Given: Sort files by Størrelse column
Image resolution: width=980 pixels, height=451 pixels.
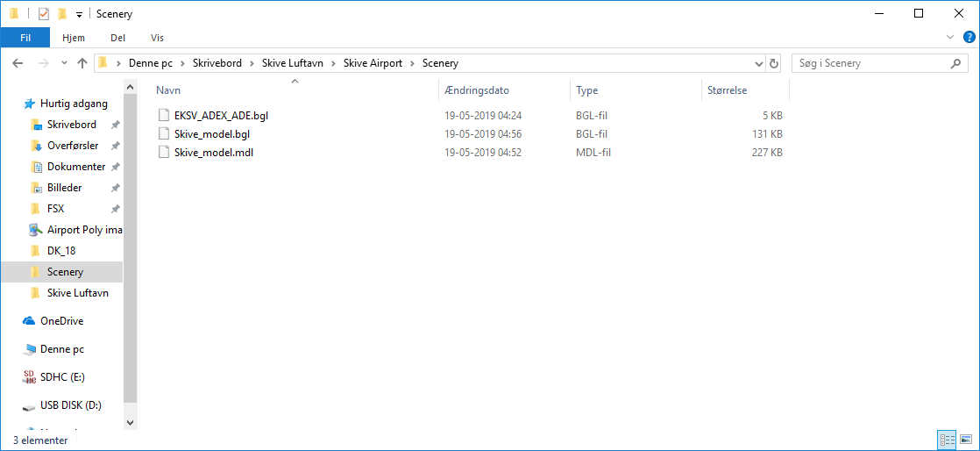Looking at the screenshot, I should click(x=745, y=90).
